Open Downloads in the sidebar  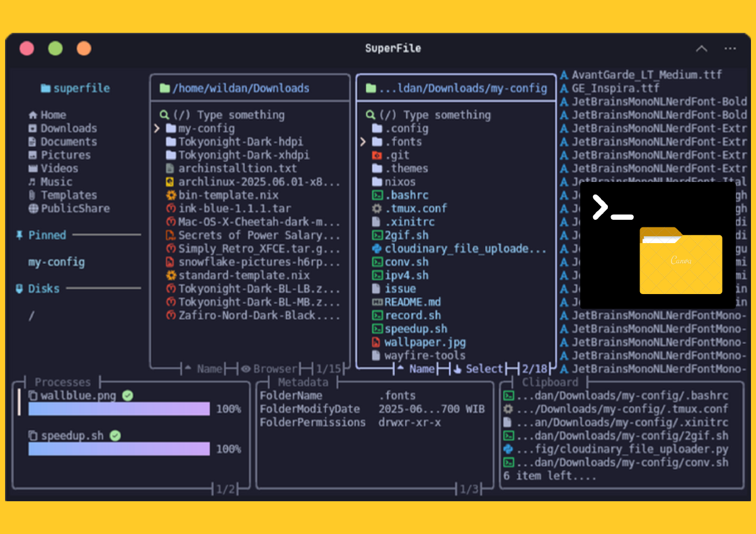62,128
